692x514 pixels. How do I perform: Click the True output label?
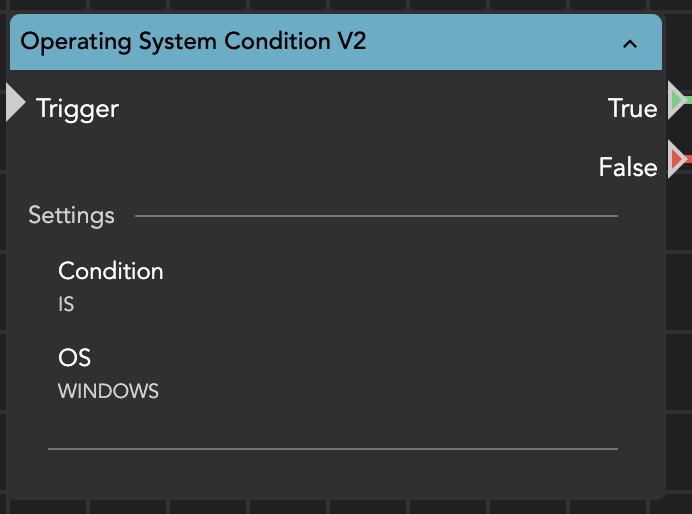coord(632,108)
